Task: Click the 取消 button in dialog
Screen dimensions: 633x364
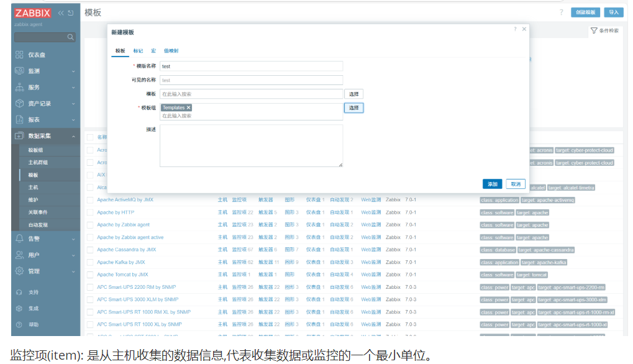Action: click(x=516, y=184)
